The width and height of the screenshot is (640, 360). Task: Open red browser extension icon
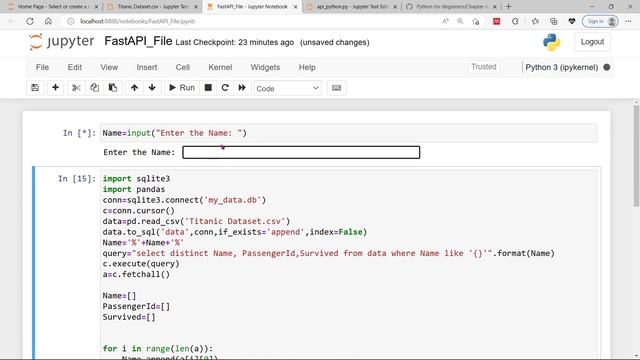(496, 21)
